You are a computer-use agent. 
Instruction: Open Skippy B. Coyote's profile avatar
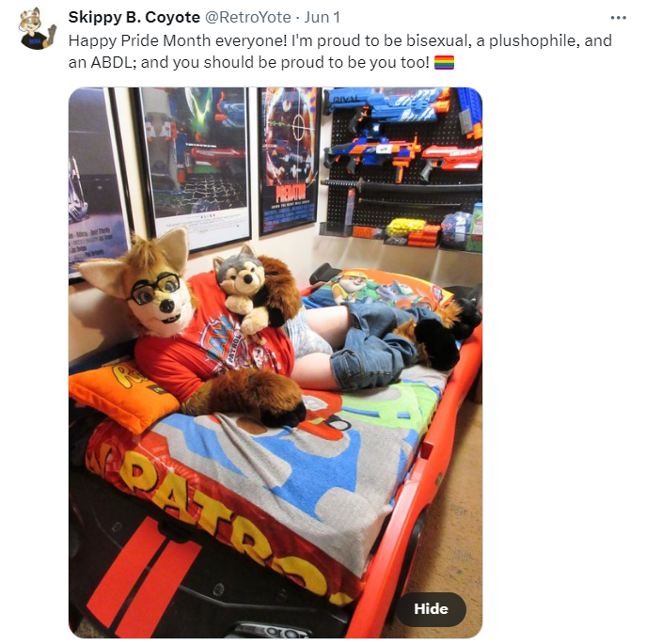pyautogui.click(x=37, y=29)
